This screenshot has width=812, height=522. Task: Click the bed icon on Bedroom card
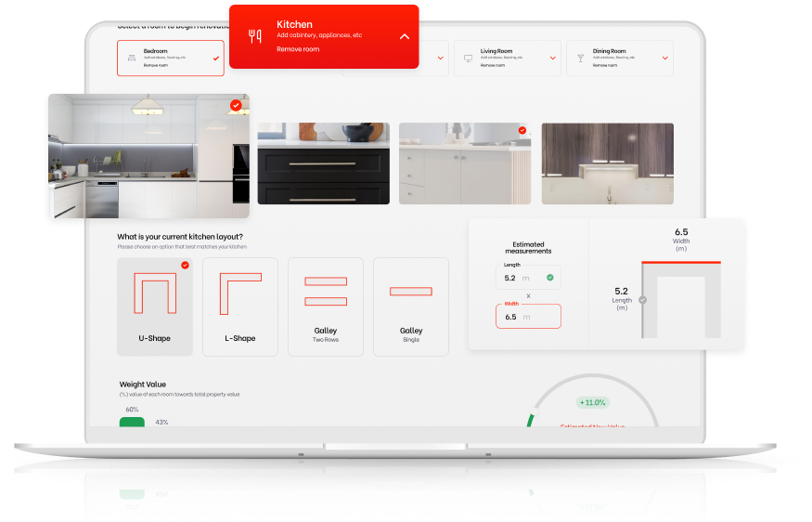pos(131,58)
